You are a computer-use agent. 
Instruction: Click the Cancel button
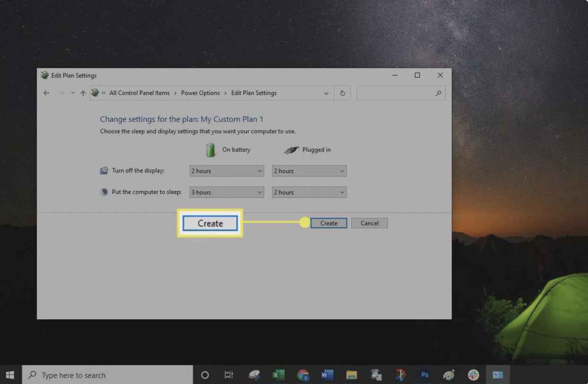(x=370, y=223)
